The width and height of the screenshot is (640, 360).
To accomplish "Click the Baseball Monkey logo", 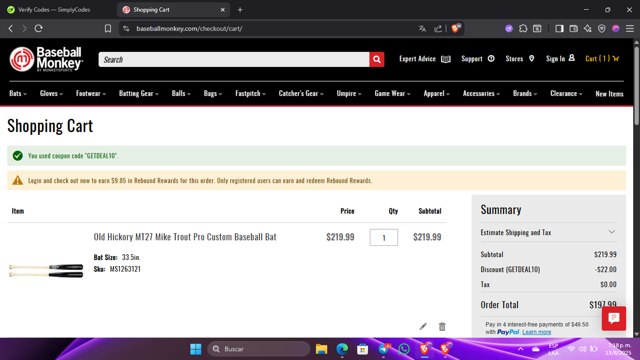I will pos(46,59).
